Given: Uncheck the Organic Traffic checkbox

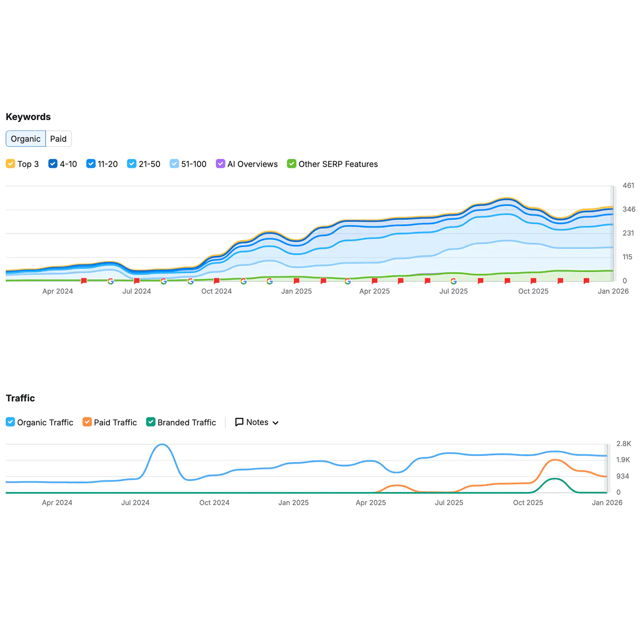Looking at the screenshot, I should [x=10, y=422].
